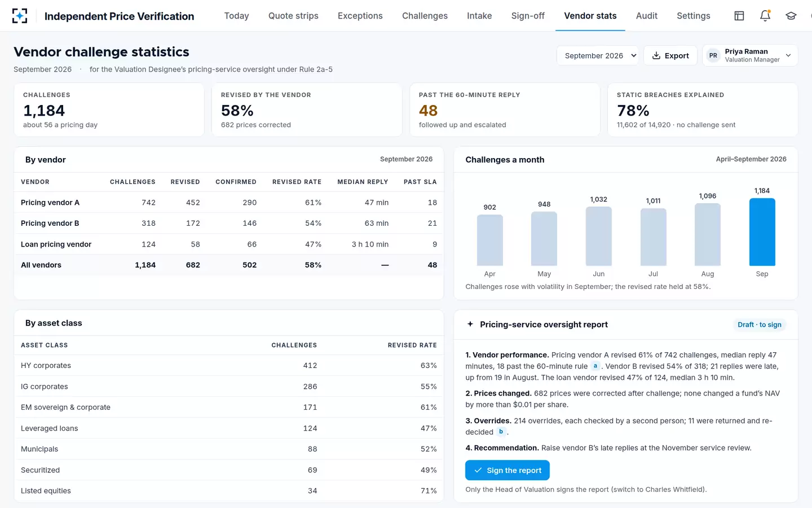Click the All vendors total row label
This screenshot has width=812, height=508.
tap(41, 265)
